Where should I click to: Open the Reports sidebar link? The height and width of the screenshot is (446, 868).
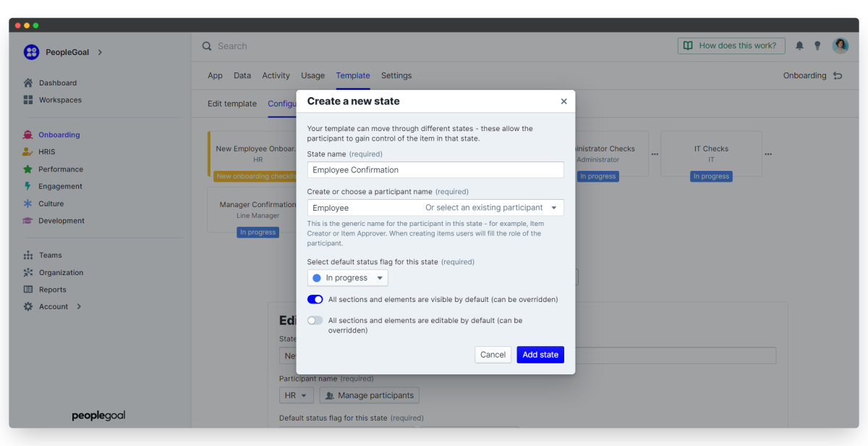[53, 290]
